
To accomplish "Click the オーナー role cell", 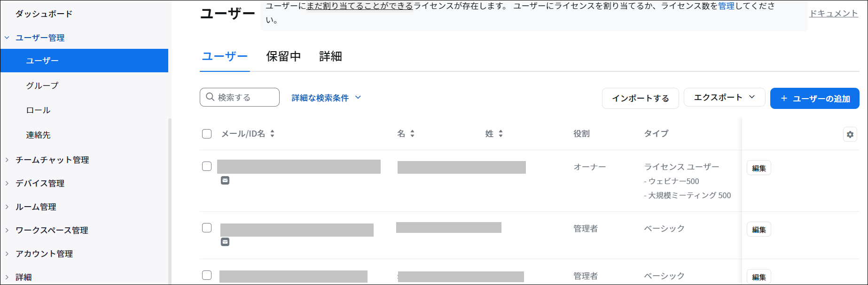I will pos(590,167).
